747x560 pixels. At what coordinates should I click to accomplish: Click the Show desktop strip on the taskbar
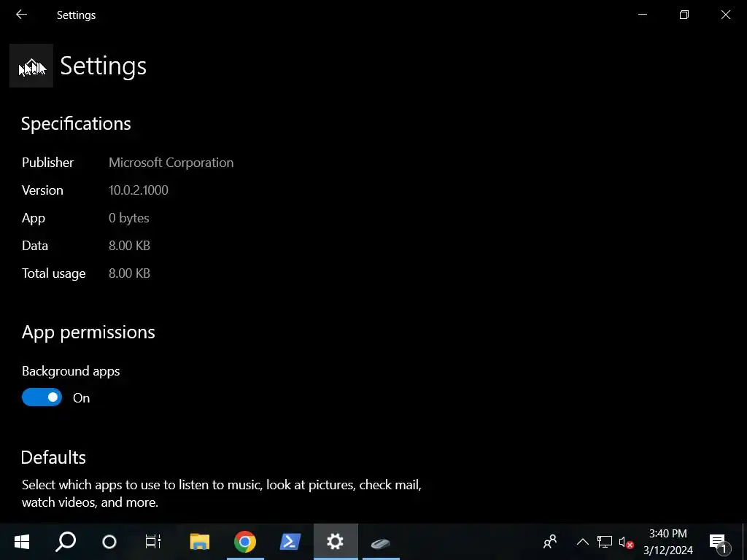[x=744, y=542]
